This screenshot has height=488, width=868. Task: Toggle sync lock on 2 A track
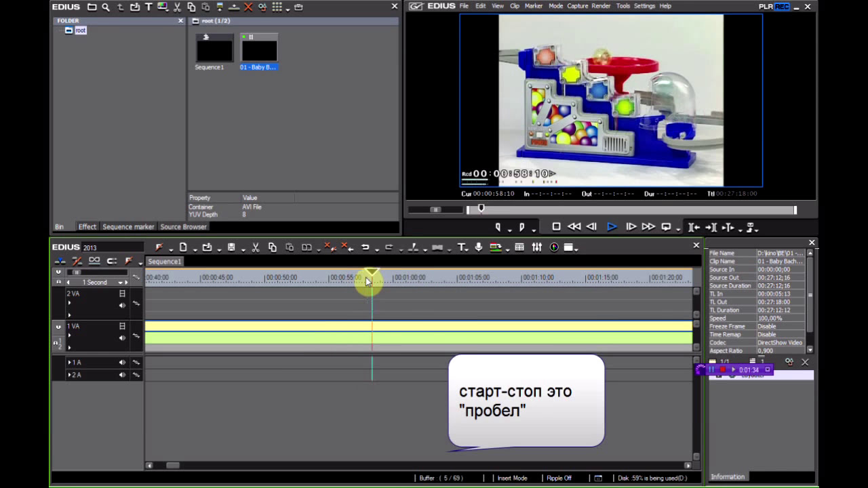136,375
